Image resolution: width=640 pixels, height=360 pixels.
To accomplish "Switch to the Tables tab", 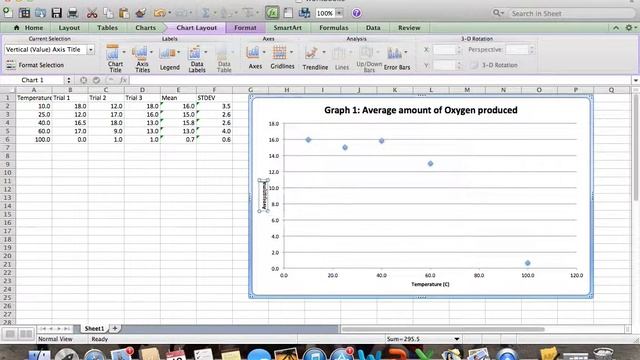I will coord(107,28).
